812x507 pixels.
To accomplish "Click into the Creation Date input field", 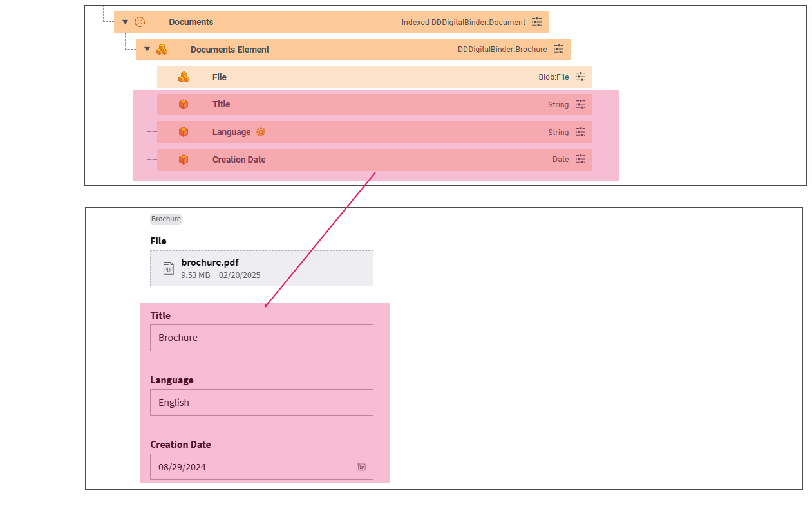I will tap(261, 467).
